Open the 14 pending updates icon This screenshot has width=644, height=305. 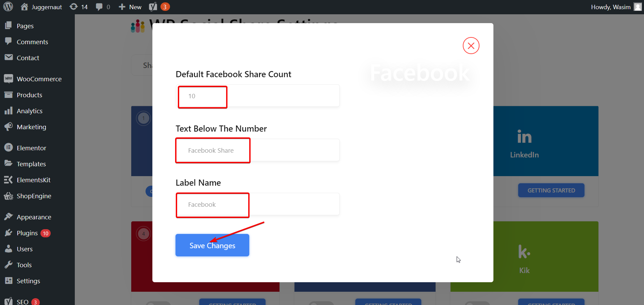79,7
